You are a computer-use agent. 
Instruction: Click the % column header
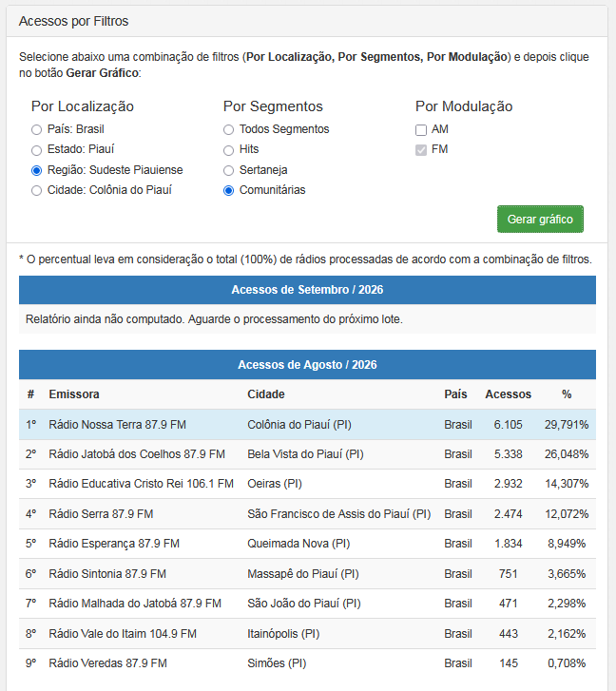567,394
